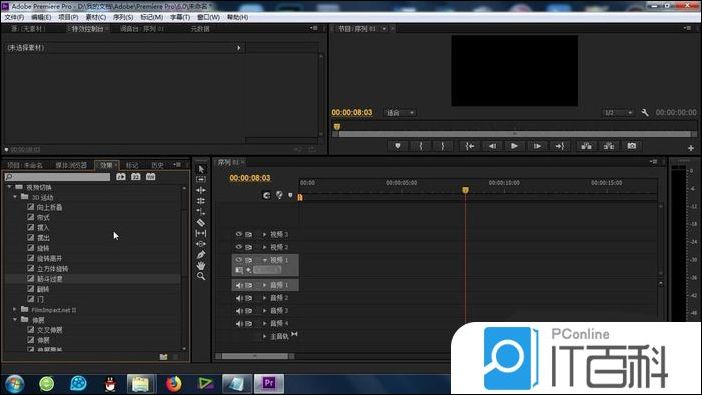702x395 pixels.
Task: Collapse the 视频 1 track
Action: click(x=265, y=260)
